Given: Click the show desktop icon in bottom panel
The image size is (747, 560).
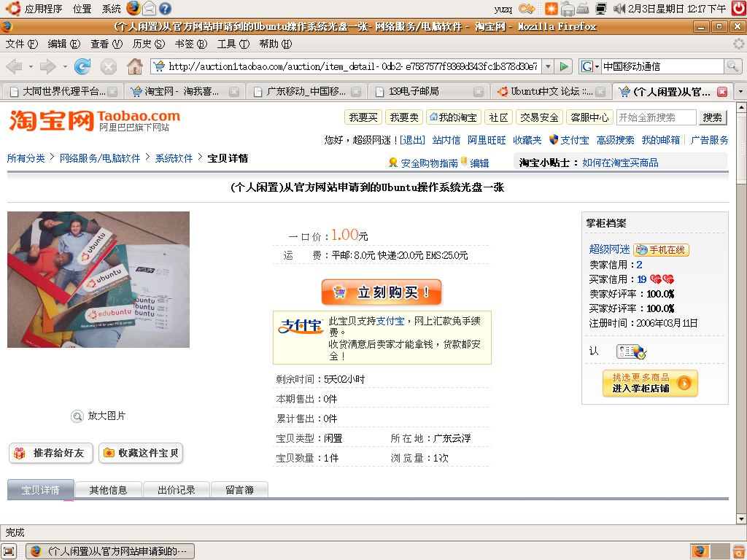Looking at the screenshot, I should click(9, 551).
